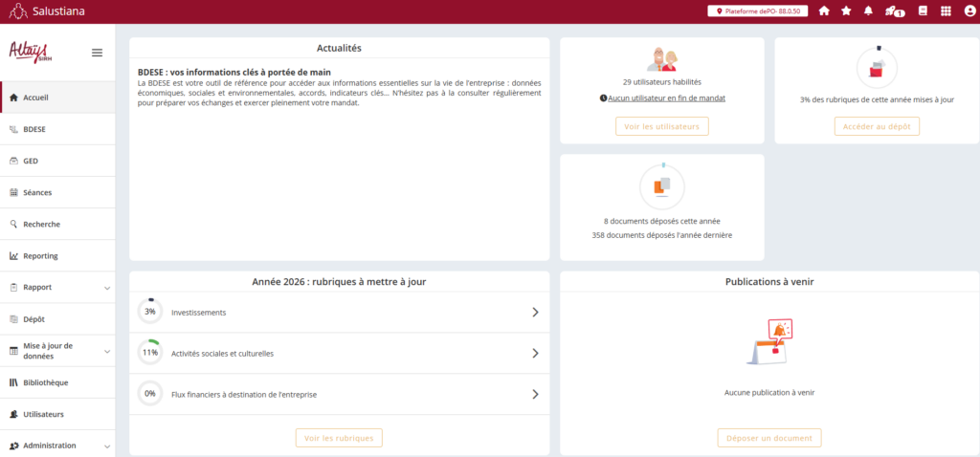Select Bibliothèque in the sidebar

45,382
